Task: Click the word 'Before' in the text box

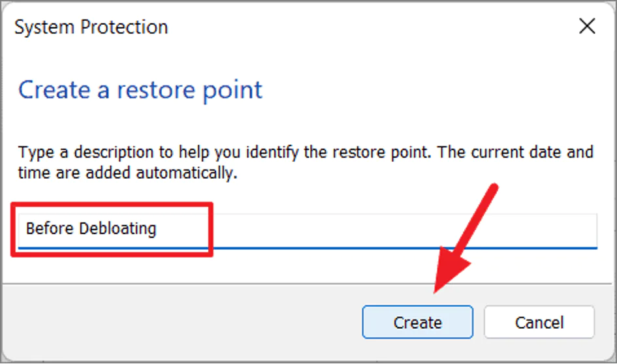Action: pos(50,229)
